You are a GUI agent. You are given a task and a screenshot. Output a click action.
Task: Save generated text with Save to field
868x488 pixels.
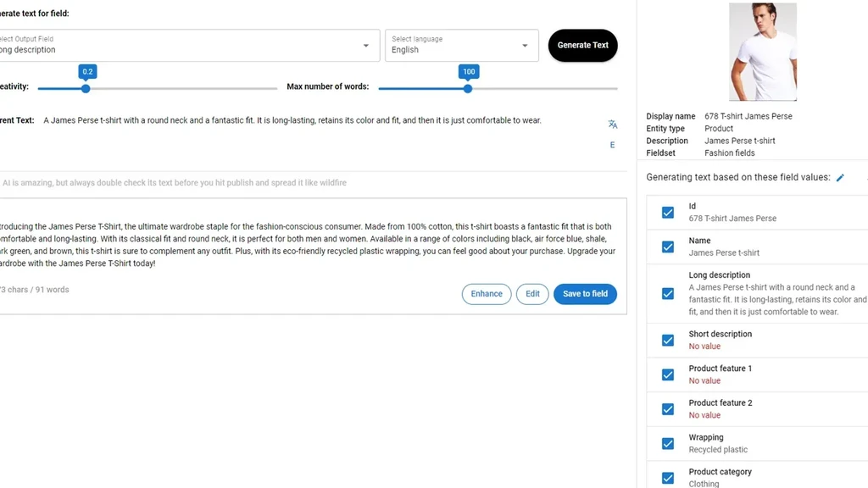pos(585,294)
